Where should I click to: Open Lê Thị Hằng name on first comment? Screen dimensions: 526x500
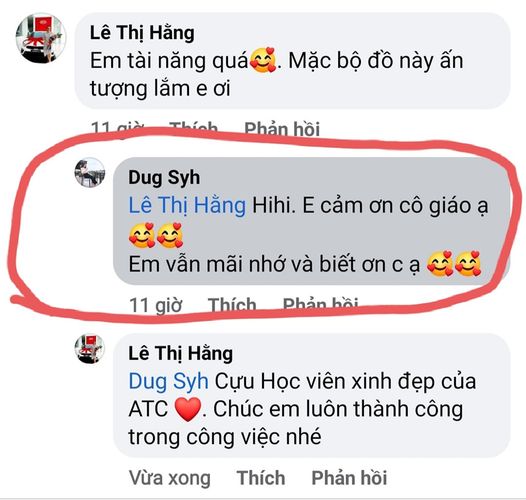(142, 33)
